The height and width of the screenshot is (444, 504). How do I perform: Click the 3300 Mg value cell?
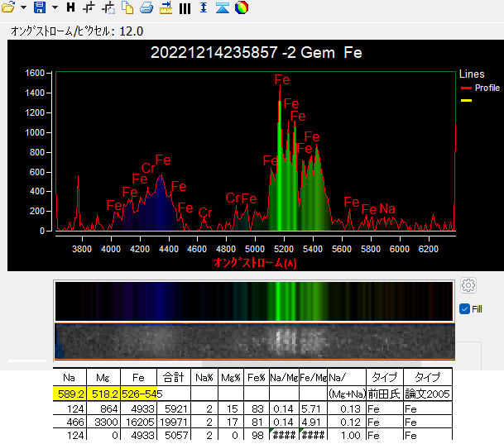103,422
